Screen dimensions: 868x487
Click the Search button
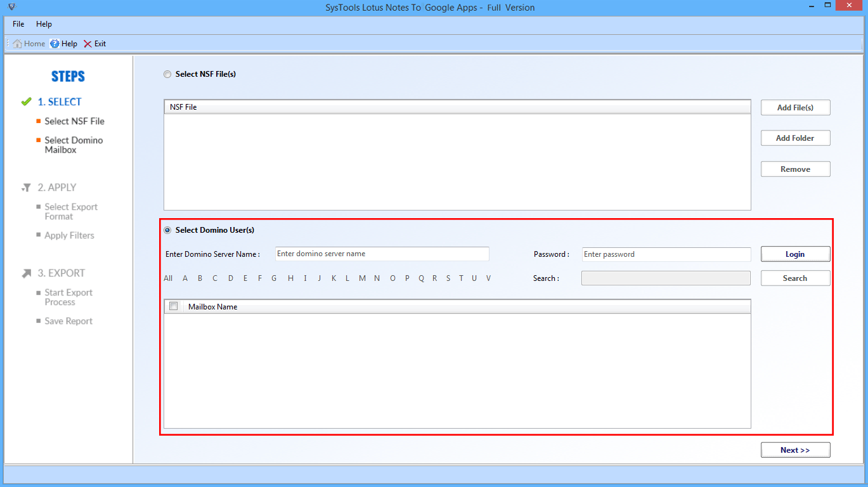[795, 278]
